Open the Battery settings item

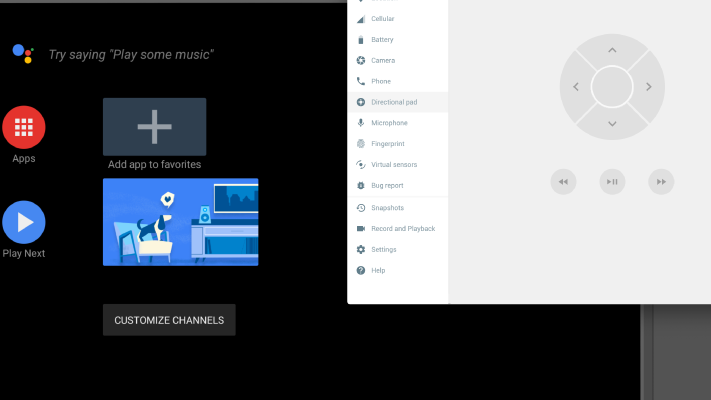(398, 39)
